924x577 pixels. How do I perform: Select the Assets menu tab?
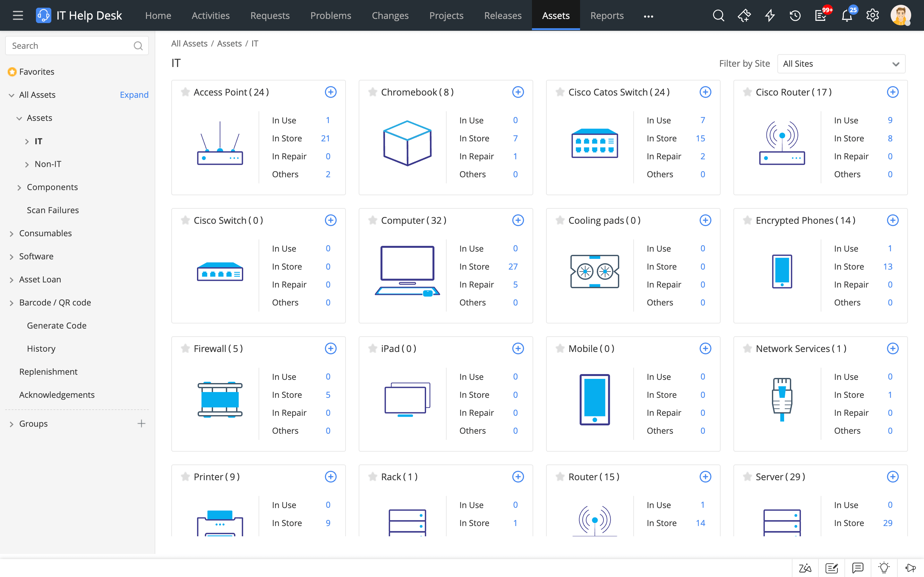[555, 15]
